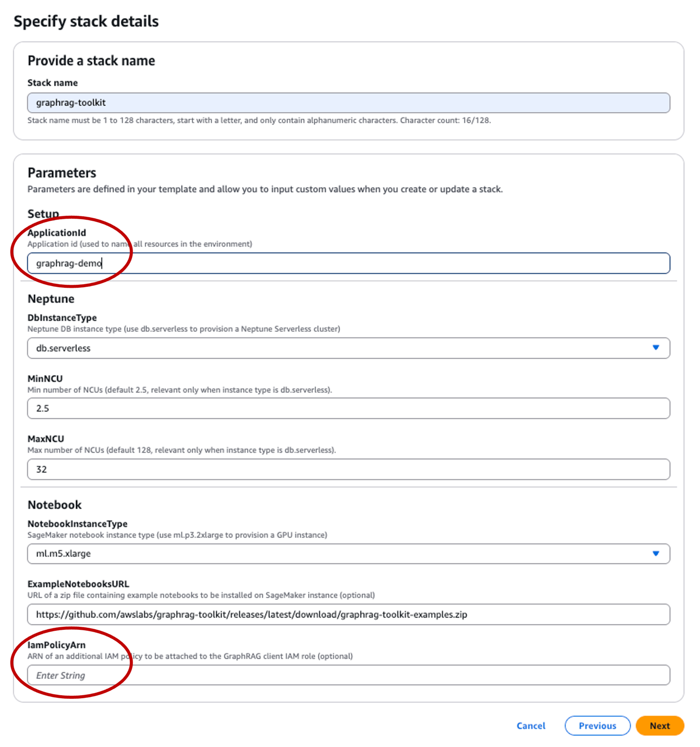Click the DbInstanceType parameter label

[x=62, y=318]
